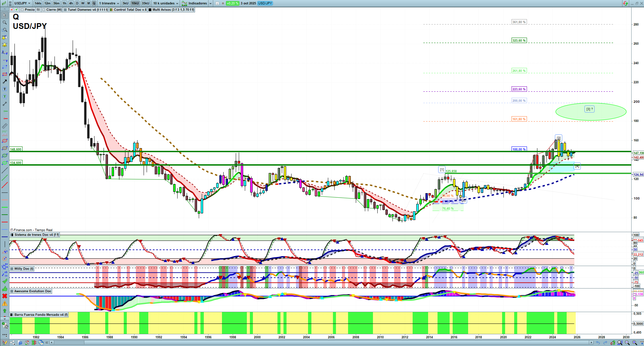This screenshot has width=644, height=346.
Task: Activate the magnifier zoom tool
Action: (x=5, y=23)
